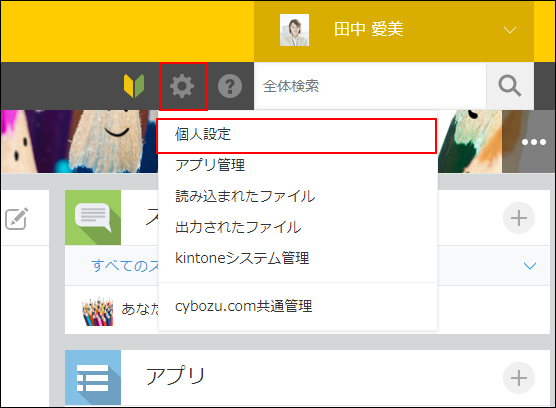Click the 田中 愛美 user name
Screen dimensions: 556x408
tap(368, 29)
